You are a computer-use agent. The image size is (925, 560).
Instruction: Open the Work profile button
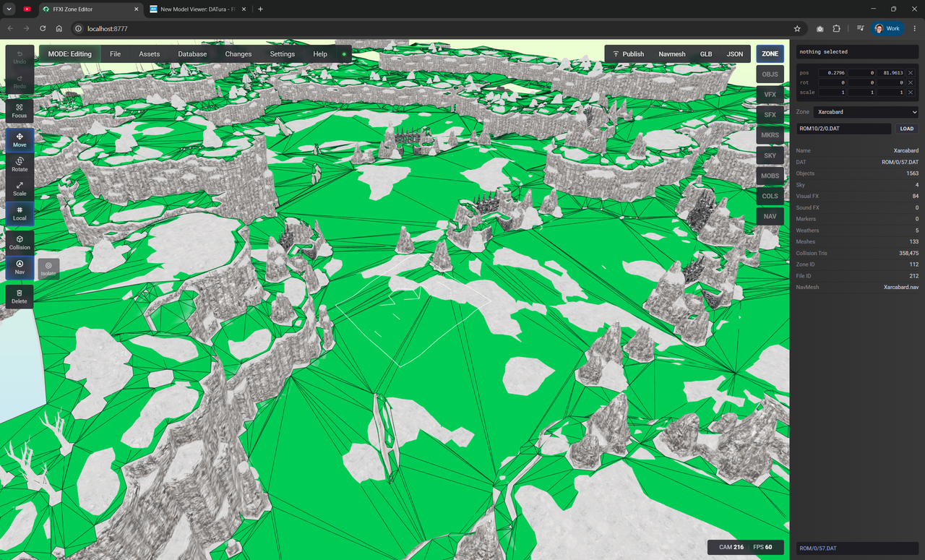point(887,28)
